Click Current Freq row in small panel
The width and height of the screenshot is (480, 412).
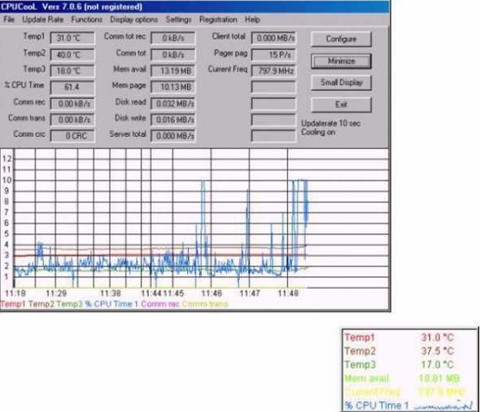point(410,392)
